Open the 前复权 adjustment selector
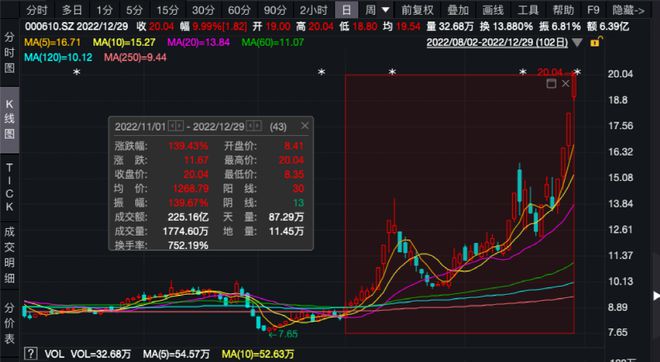Viewport: 660px width, 362px height. coord(418,10)
